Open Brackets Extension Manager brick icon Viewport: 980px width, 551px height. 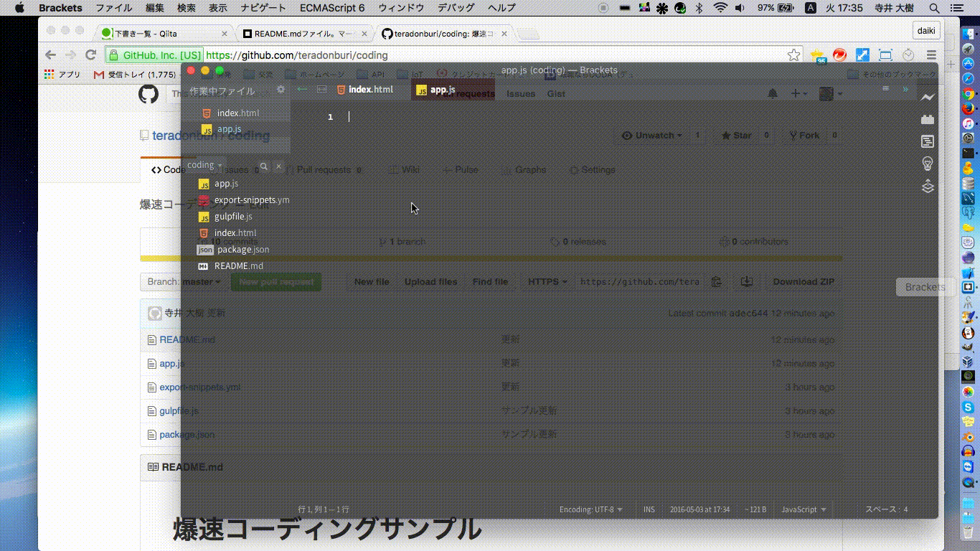(x=928, y=120)
